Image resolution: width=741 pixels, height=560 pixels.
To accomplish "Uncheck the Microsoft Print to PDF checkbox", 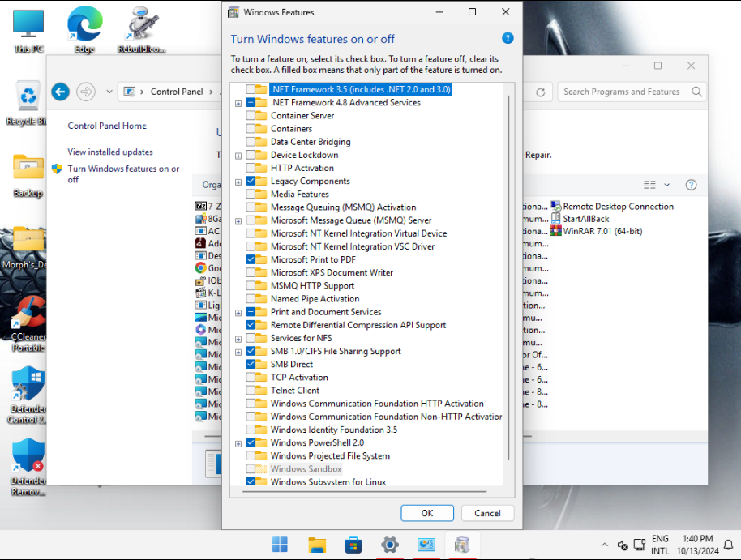I will coord(251,259).
